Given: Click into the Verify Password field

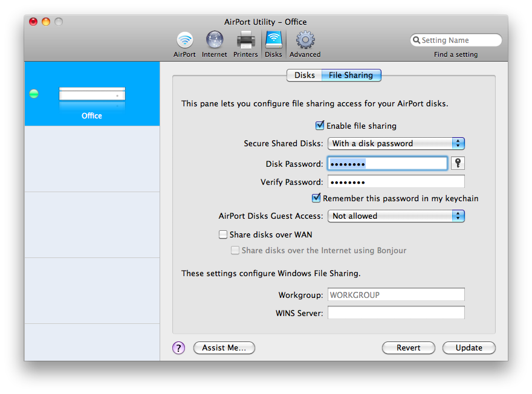Looking at the screenshot, I should tap(396, 182).
